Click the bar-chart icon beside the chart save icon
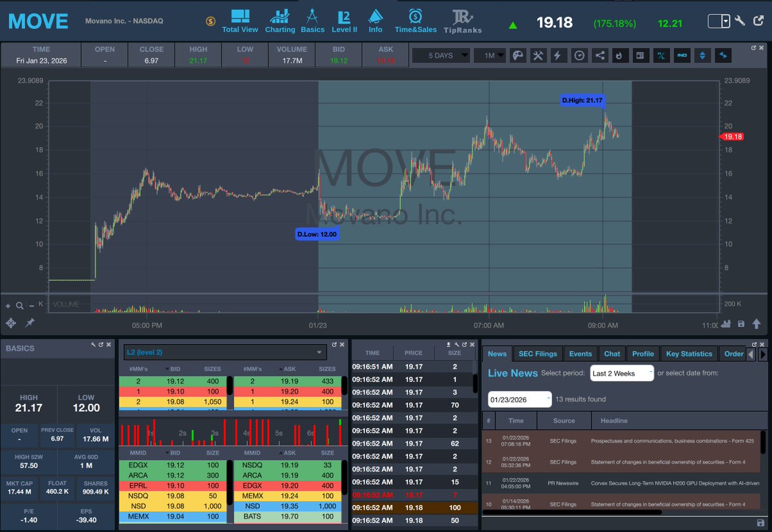The image size is (772, 532). [726, 324]
